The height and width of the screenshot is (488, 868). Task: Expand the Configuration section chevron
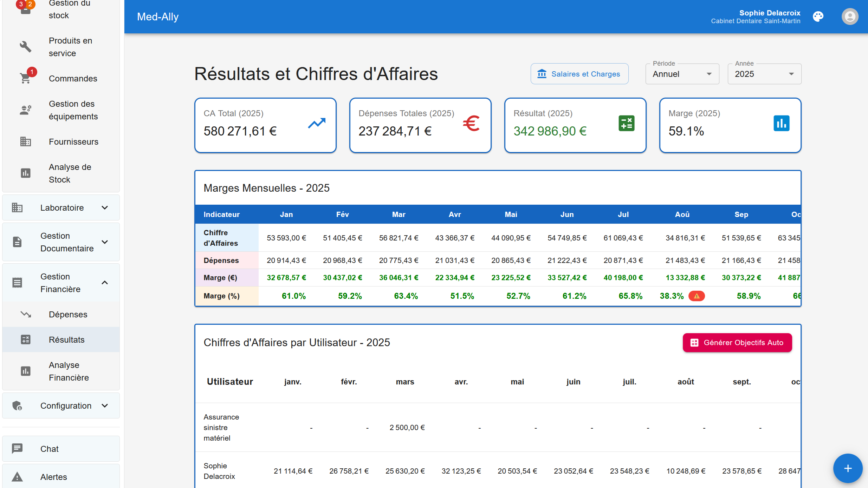coord(105,405)
